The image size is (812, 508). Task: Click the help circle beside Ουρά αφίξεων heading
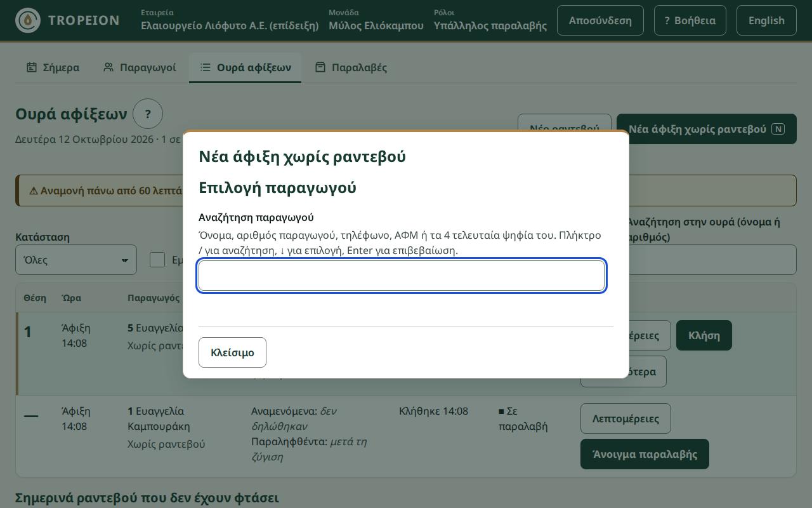[x=148, y=114]
